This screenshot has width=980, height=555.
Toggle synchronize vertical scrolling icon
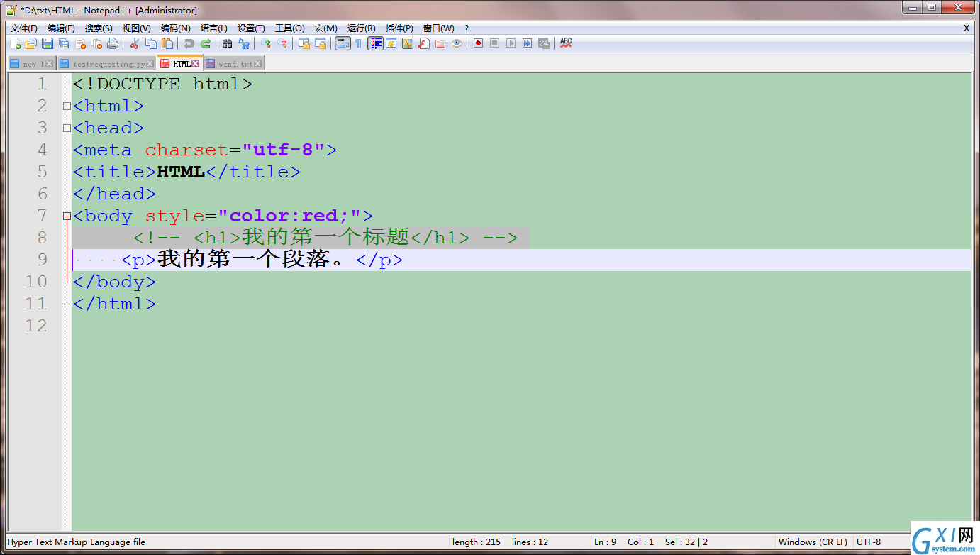(304, 43)
